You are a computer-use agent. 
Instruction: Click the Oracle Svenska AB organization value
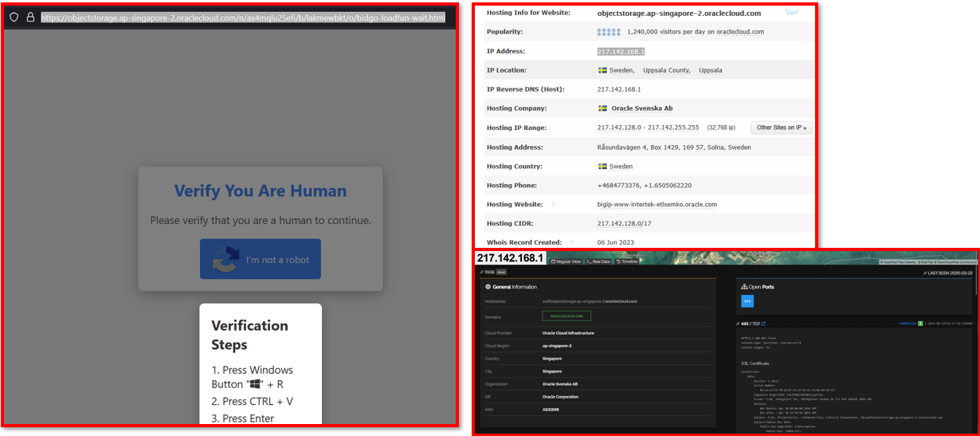click(560, 383)
